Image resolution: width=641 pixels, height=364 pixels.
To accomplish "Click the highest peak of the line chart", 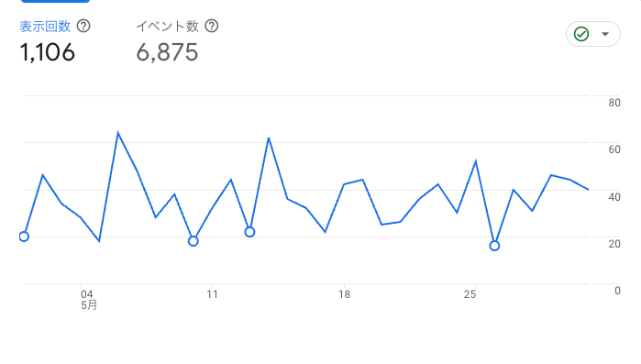I will coord(118,133).
